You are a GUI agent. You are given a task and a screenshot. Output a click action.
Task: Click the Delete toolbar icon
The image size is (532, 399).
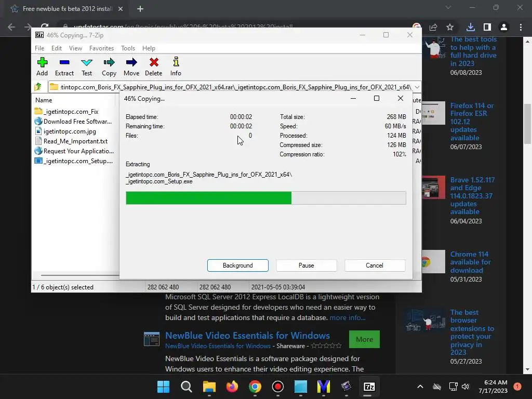pos(154,66)
